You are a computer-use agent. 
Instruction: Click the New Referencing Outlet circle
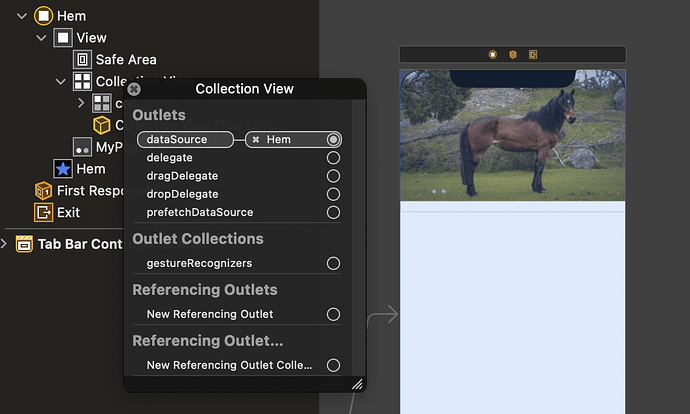(x=333, y=314)
